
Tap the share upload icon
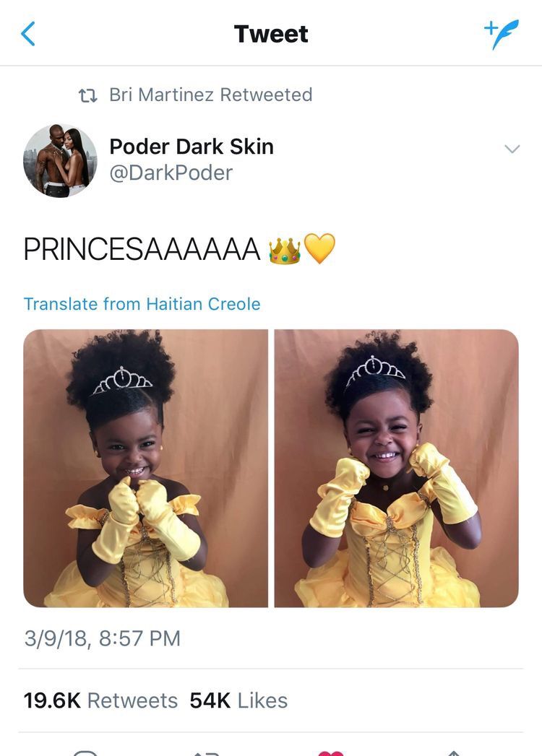click(453, 753)
